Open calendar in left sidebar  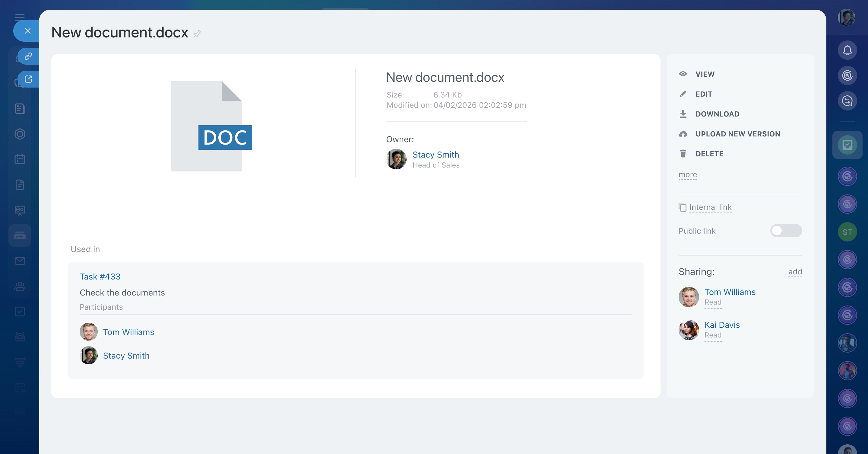20,159
